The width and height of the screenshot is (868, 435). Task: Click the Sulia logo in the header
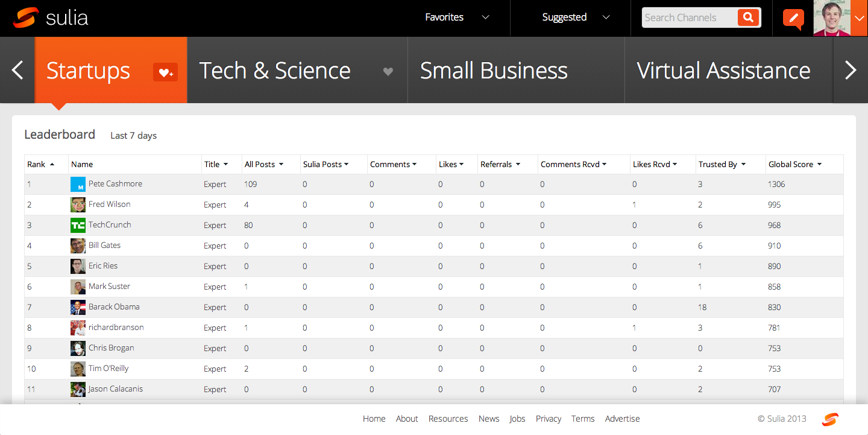51,17
